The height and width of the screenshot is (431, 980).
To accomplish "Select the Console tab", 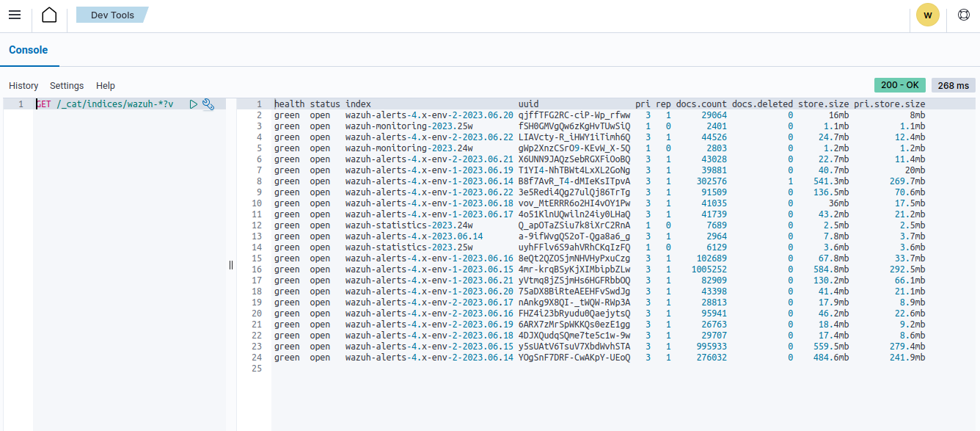I will coord(29,50).
